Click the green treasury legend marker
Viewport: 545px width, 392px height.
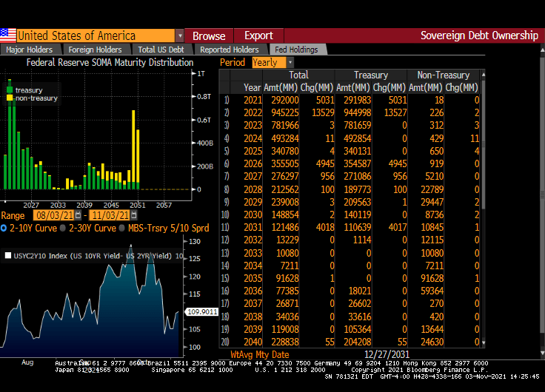(10, 89)
